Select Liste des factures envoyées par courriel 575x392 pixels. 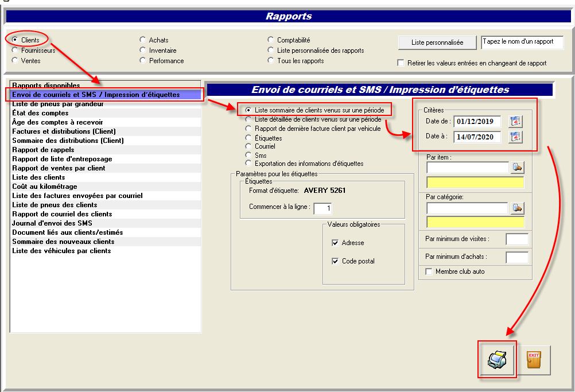tap(106, 196)
